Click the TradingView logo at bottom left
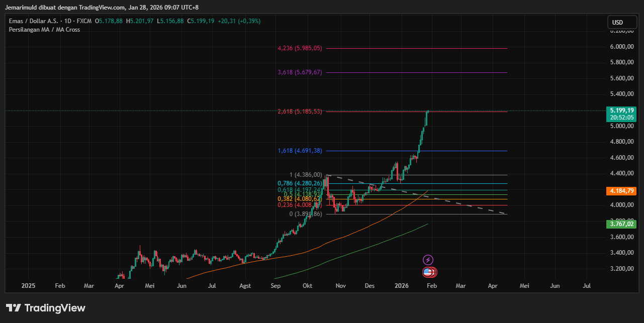The width and height of the screenshot is (644, 323). [x=46, y=308]
